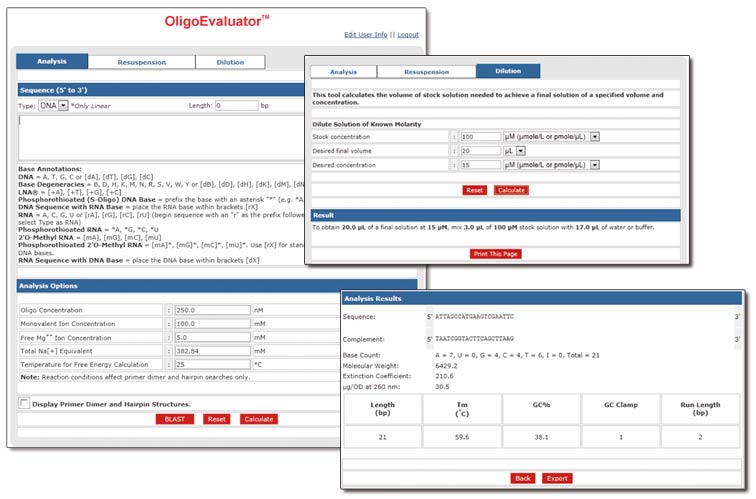The image size is (756, 499).
Task: Click the Oligo Concentration field 250.0
Action: pos(213,310)
